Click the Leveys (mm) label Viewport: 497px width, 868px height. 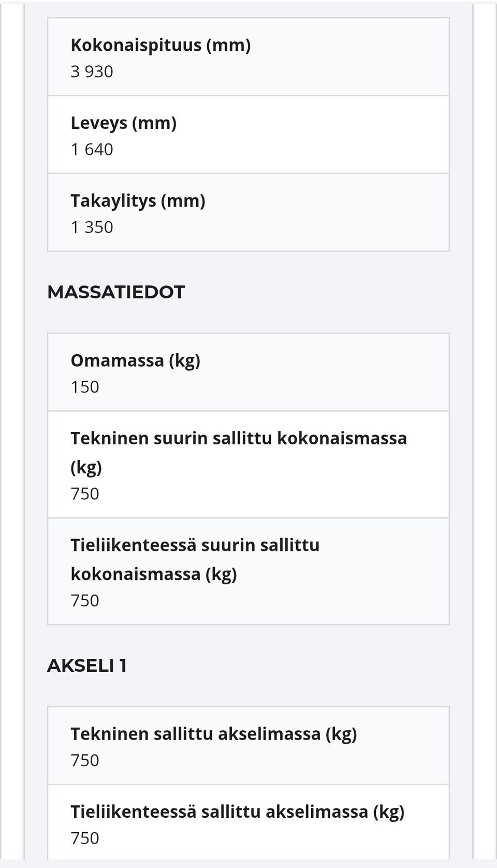point(123,123)
